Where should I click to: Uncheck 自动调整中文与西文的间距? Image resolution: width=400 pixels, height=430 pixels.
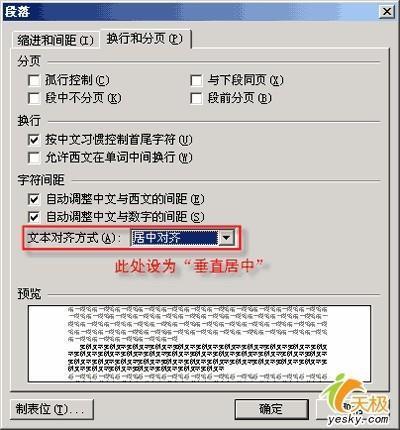tap(34, 199)
